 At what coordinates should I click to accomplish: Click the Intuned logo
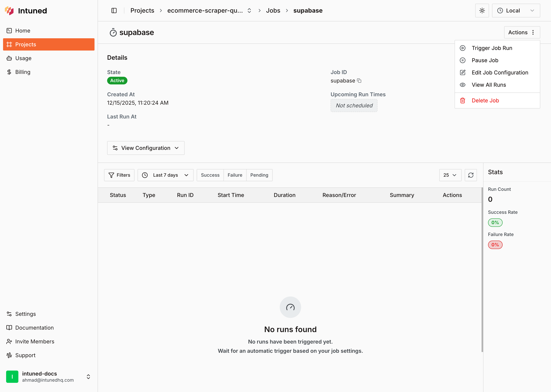tap(26, 11)
